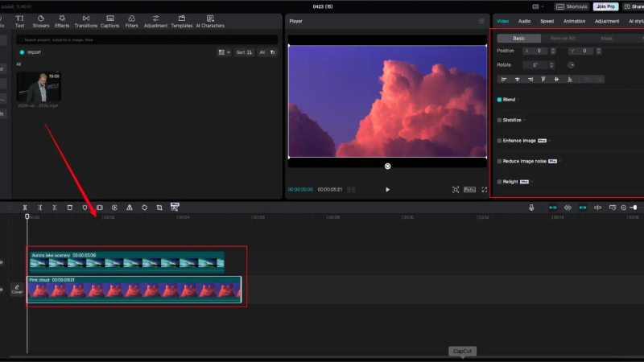Open the media view layout dropdown
This screenshot has height=362, width=644.
(x=225, y=52)
